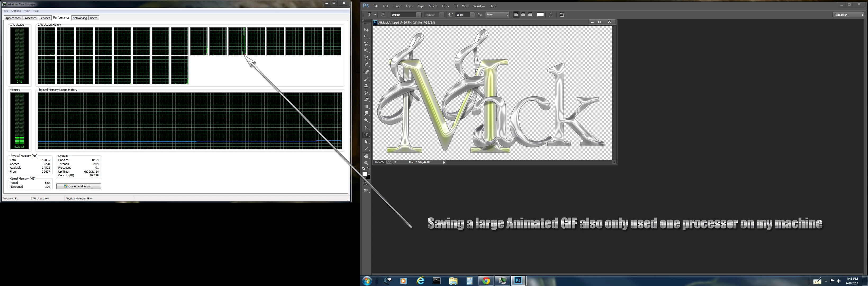Toggle text orientation button
This screenshot has width=868, height=286.
tap(383, 15)
